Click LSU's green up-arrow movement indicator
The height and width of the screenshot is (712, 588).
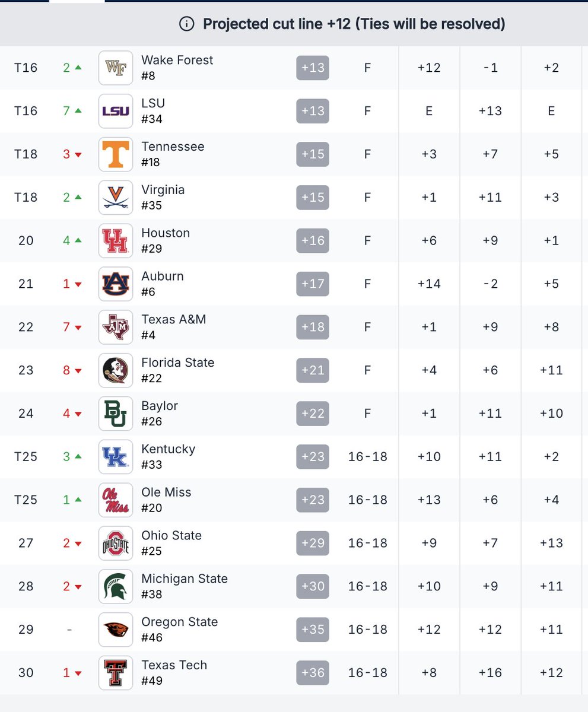tap(78, 111)
